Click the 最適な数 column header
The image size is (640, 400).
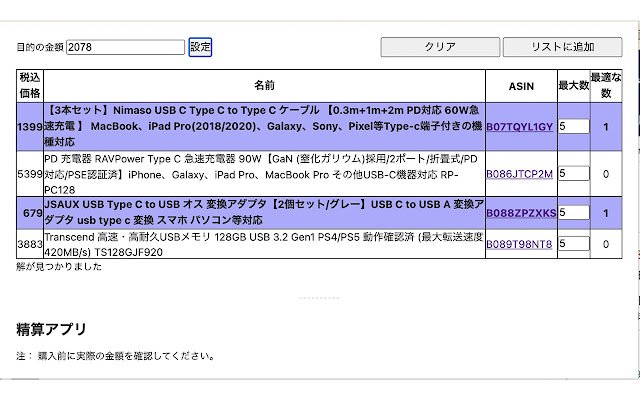606,86
